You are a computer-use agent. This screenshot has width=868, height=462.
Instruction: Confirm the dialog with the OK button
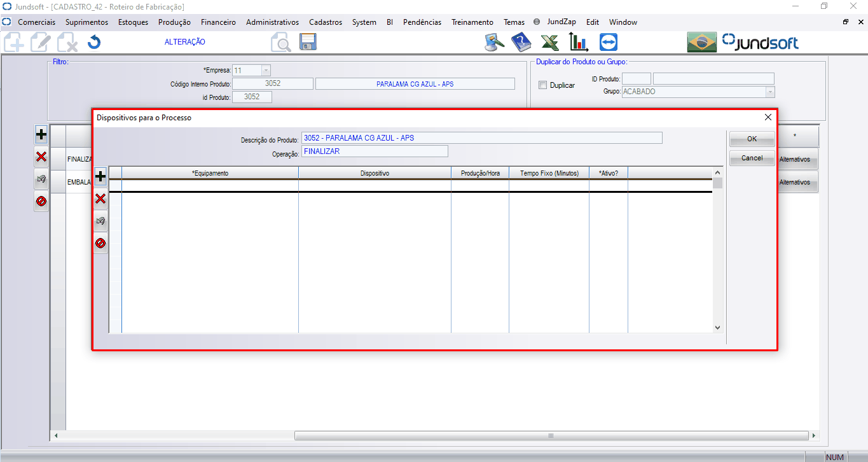pos(752,139)
